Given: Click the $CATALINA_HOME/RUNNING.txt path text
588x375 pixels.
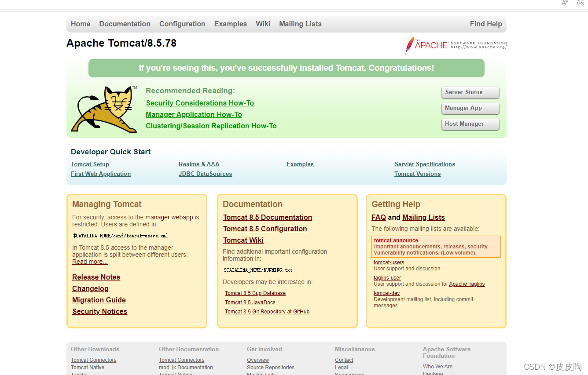Looking at the screenshot, I should click(x=258, y=270).
